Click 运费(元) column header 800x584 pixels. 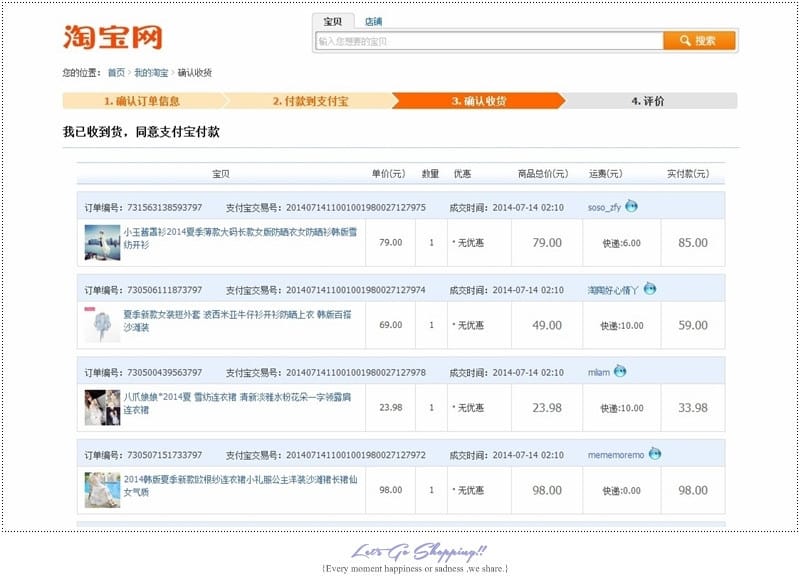coord(606,174)
